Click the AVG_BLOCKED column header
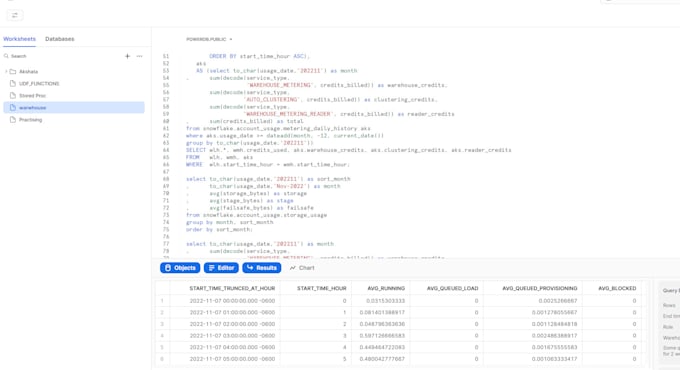The width and height of the screenshot is (680, 370). 617,288
